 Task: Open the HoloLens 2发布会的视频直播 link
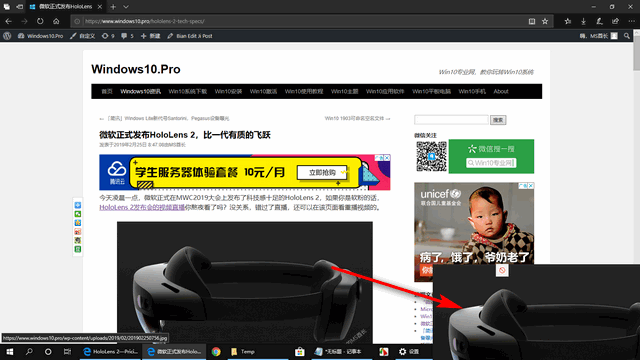pyautogui.click(x=142, y=207)
